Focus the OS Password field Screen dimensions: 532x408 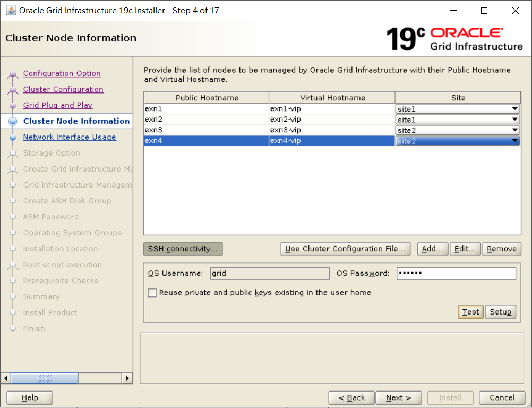456,273
